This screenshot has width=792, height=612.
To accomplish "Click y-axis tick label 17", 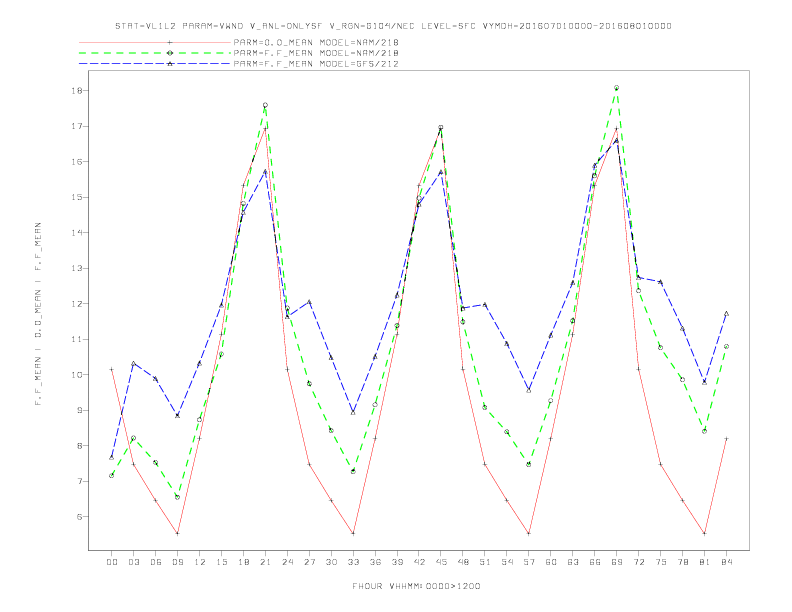I will 77,126.
